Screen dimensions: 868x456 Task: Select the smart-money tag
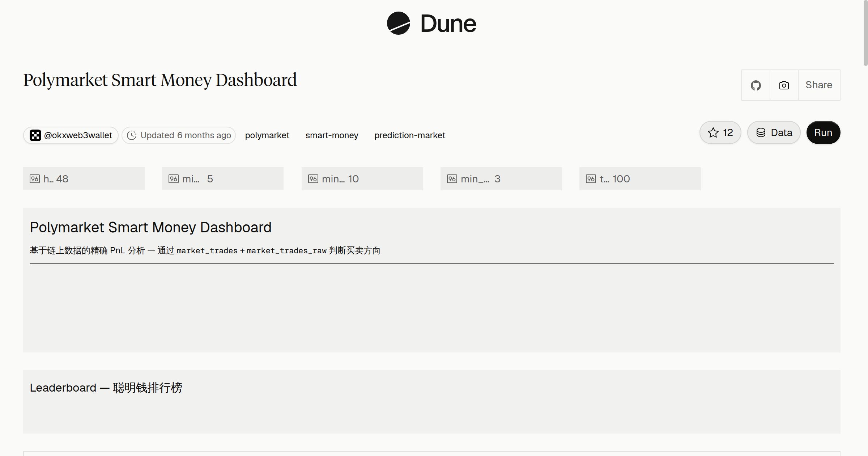[332, 135]
